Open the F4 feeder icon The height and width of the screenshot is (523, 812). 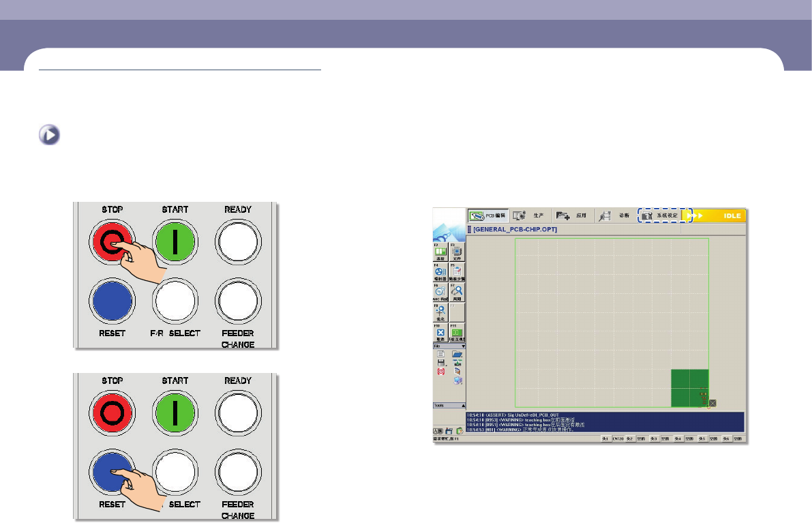440,272
